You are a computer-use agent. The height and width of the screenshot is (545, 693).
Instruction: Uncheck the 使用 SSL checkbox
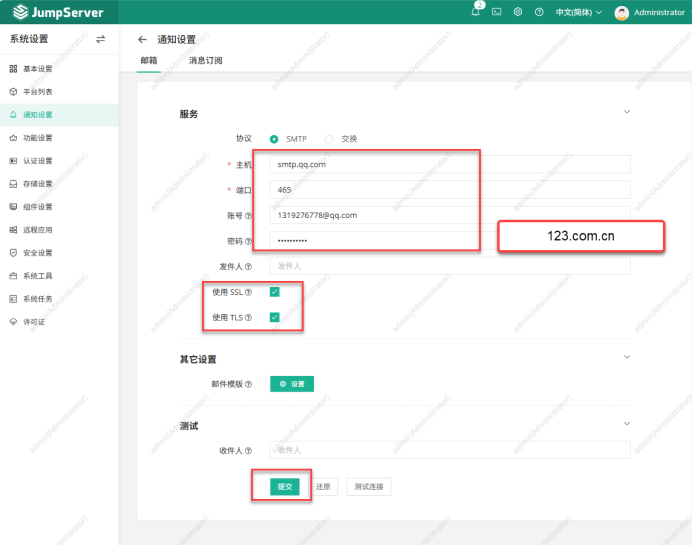coord(274,292)
